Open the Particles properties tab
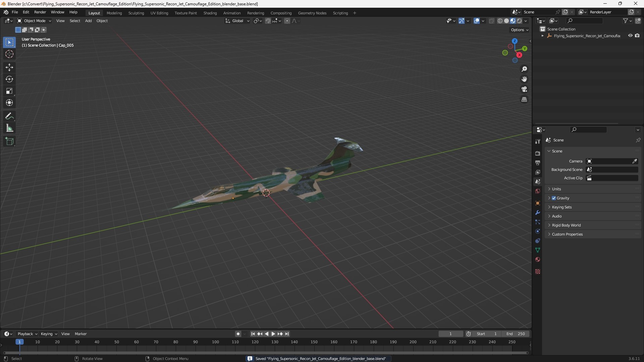644x362 pixels. (538, 222)
